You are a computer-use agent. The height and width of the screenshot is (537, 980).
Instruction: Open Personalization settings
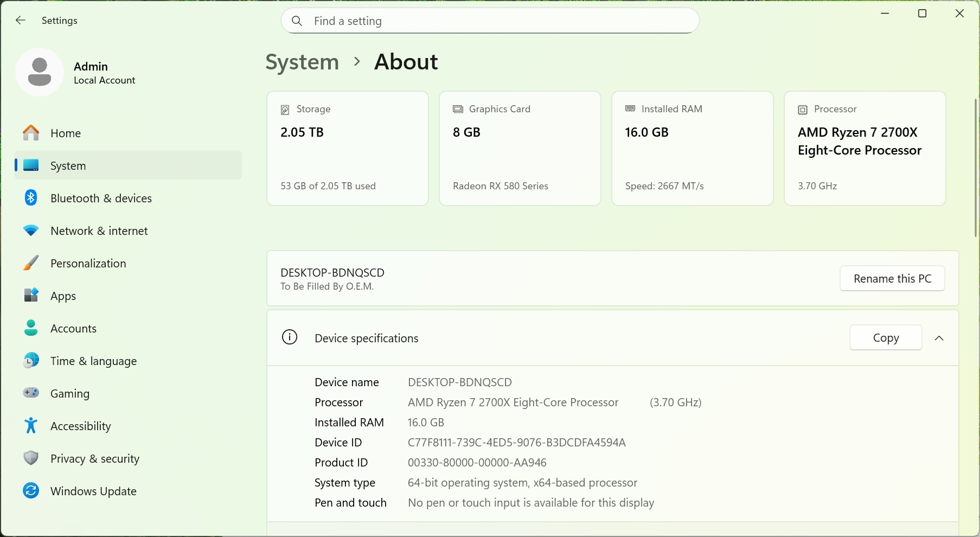pos(128,263)
